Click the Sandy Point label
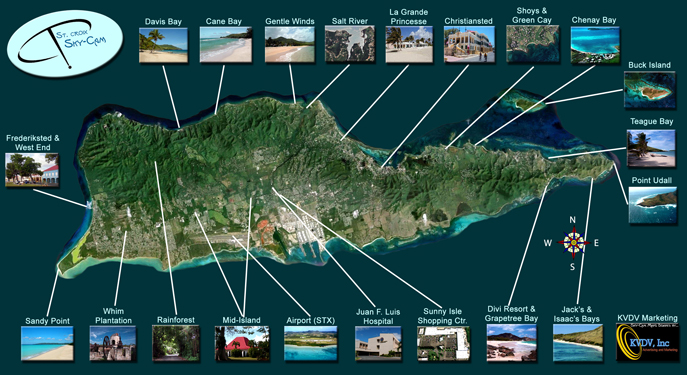The height and width of the screenshot is (375, 687). click(47, 320)
